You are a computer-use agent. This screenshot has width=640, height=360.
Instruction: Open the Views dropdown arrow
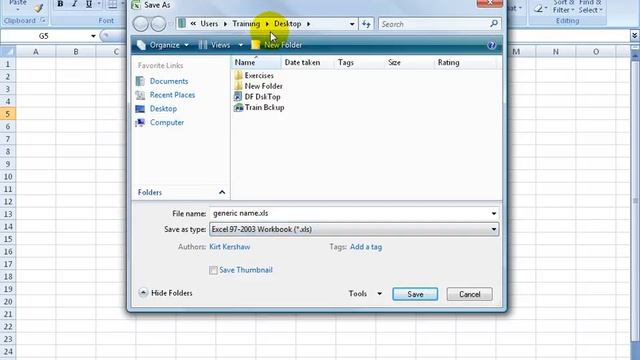coord(241,45)
